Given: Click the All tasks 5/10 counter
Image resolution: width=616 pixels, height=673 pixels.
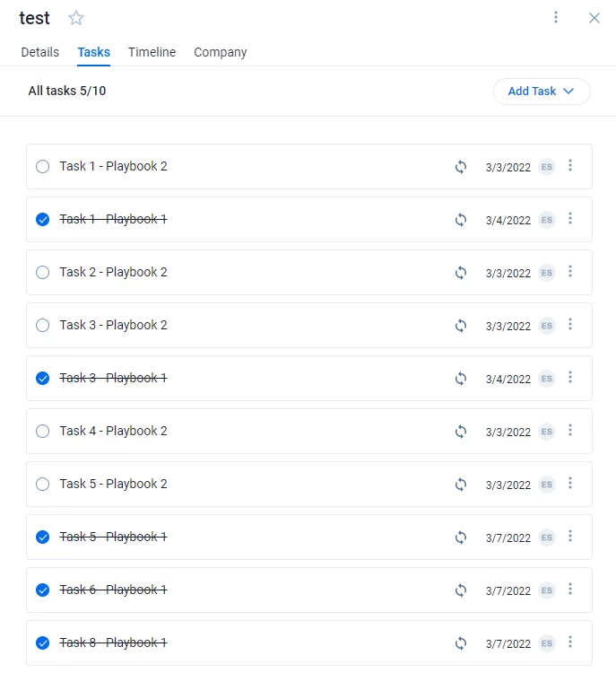Looking at the screenshot, I should [67, 91].
